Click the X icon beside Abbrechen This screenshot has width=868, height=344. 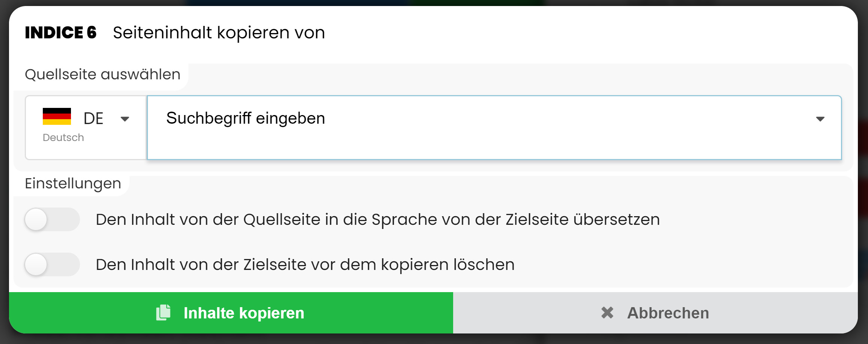coord(607,312)
